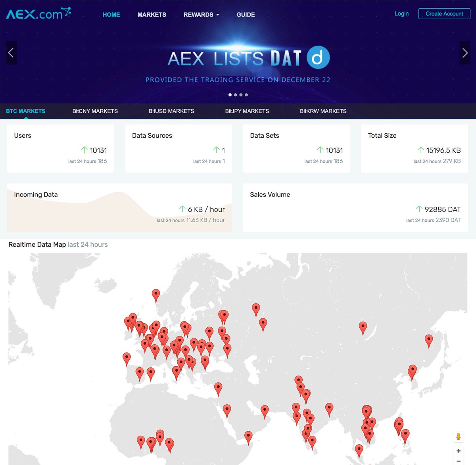Switch to BitUSD MARKETS tab
The image size is (476, 465).
pos(171,111)
